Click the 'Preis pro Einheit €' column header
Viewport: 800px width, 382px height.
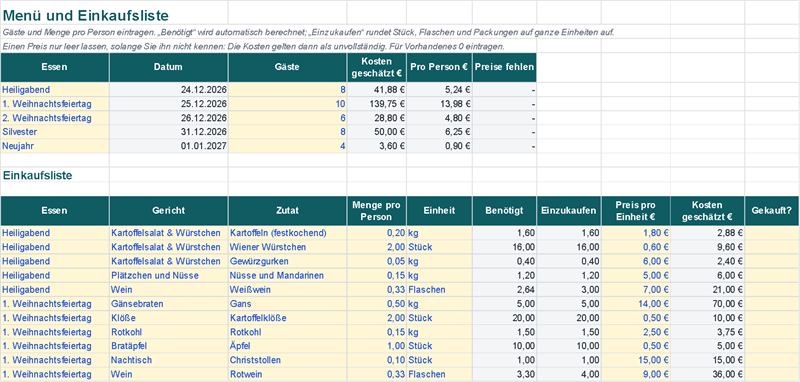pos(636,211)
